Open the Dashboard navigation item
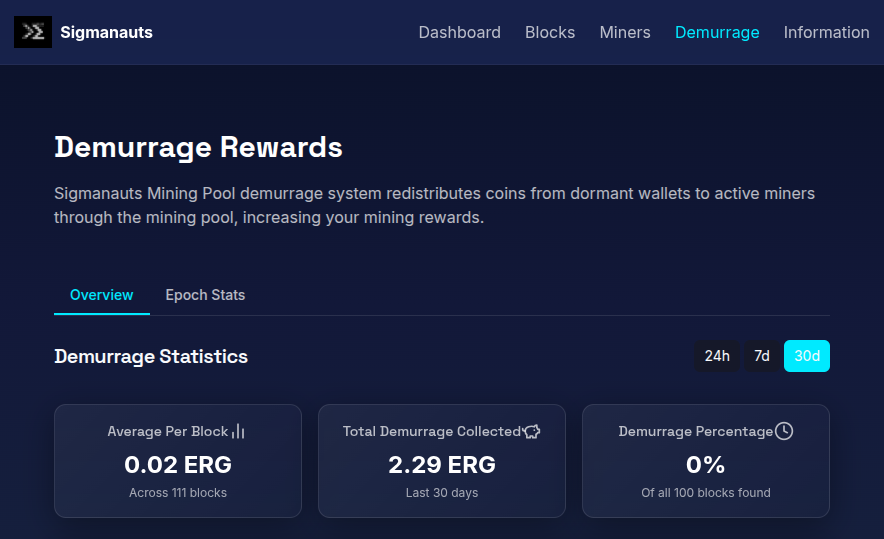884x539 pixels. (459, 32)
